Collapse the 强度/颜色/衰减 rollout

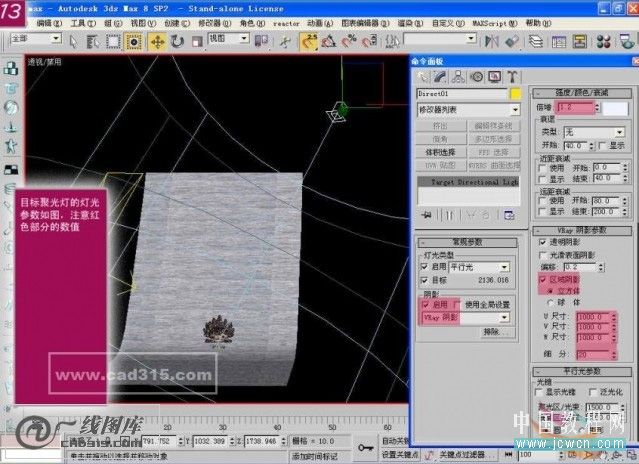pos(582,93)
